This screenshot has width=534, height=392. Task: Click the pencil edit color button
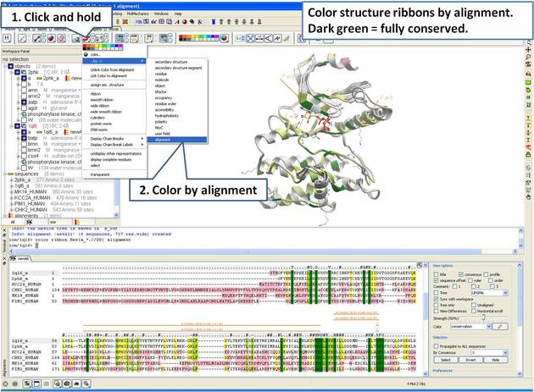coord(500,326)
